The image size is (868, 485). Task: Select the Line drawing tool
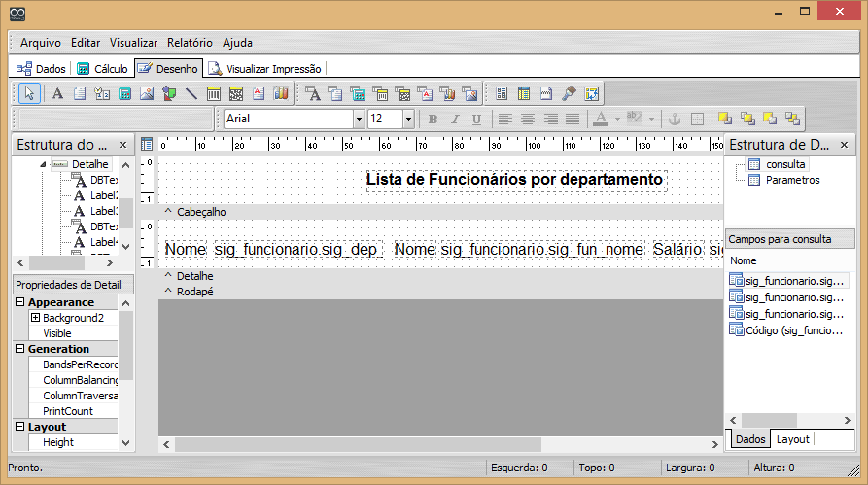pos(191,94)
